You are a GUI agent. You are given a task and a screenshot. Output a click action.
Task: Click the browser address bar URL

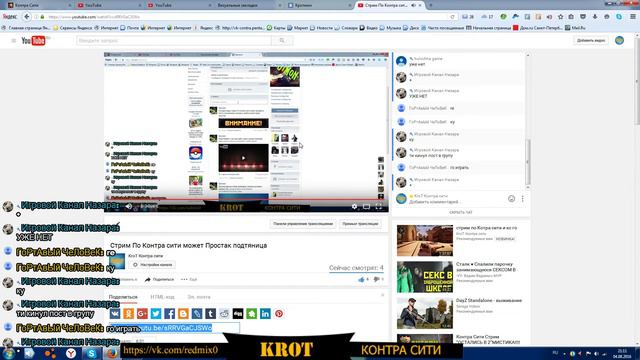[x=245, y=17]
